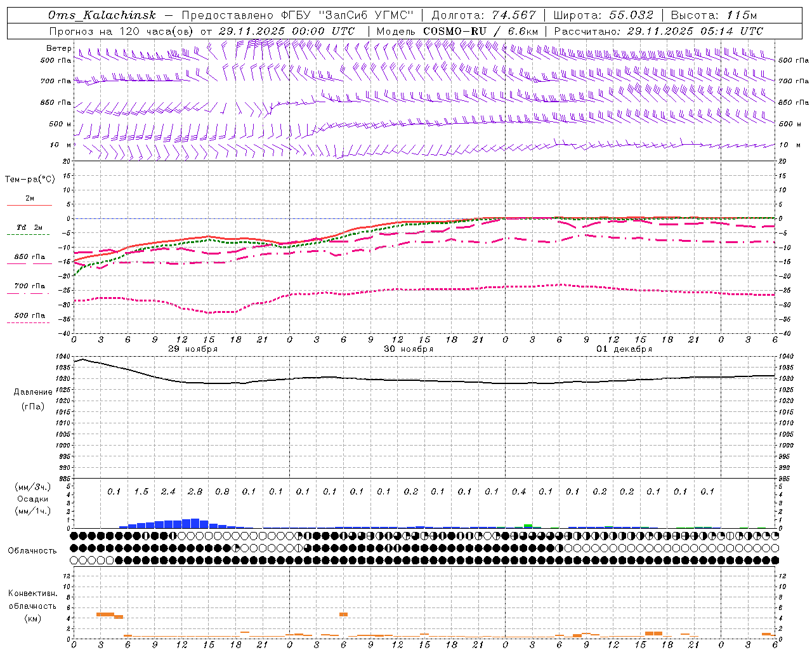Click the orange convective bar above 4 km on 30 ноября

[x=343, y=614]
